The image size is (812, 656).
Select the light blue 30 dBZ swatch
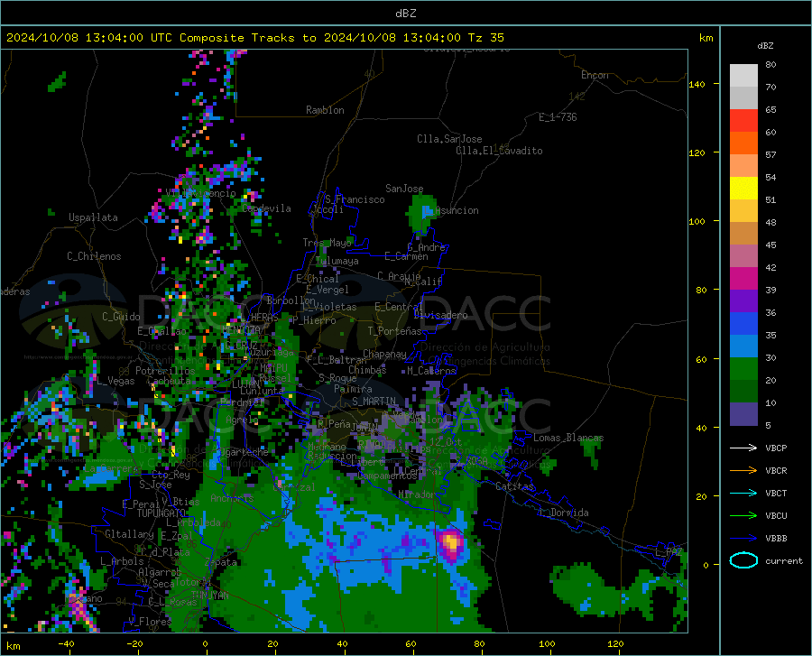[x=743, y=346]
